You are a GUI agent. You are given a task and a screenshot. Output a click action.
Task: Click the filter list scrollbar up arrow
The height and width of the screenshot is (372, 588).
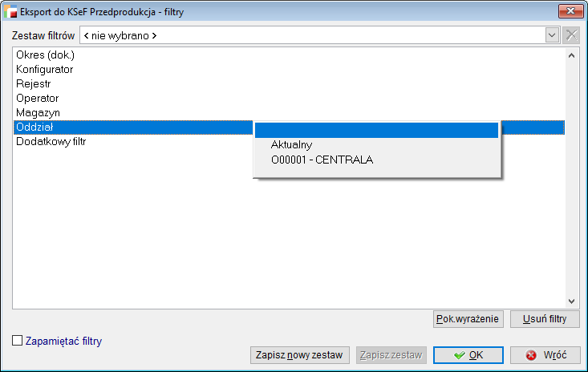571,55
